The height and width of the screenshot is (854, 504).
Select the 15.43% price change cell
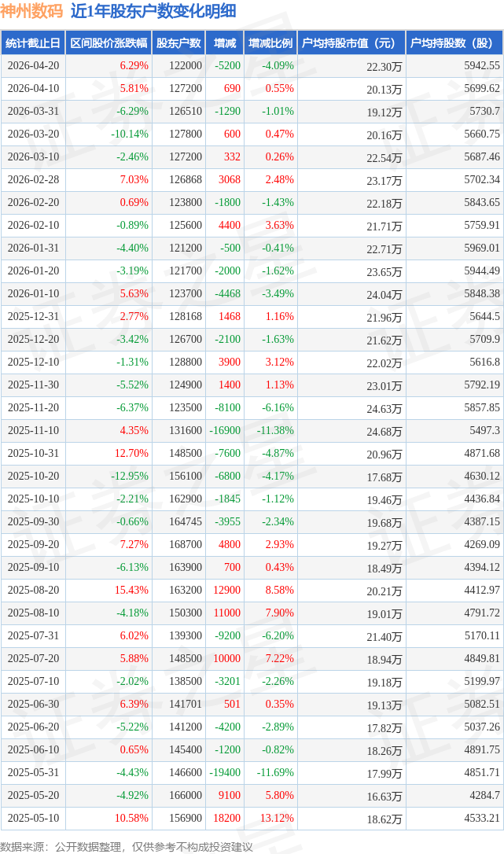click(x=131, y=591)
